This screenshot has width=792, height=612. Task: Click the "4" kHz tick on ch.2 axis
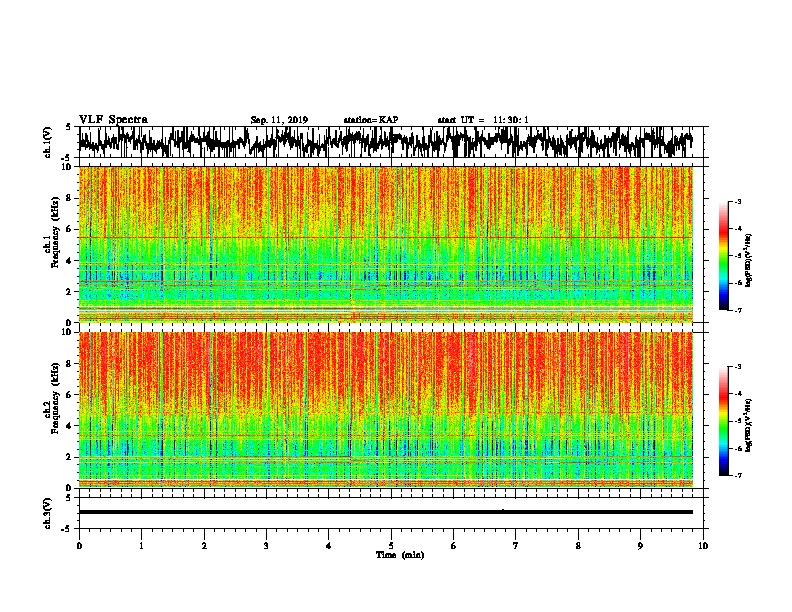pyautogui.click(x=71, y=426)
